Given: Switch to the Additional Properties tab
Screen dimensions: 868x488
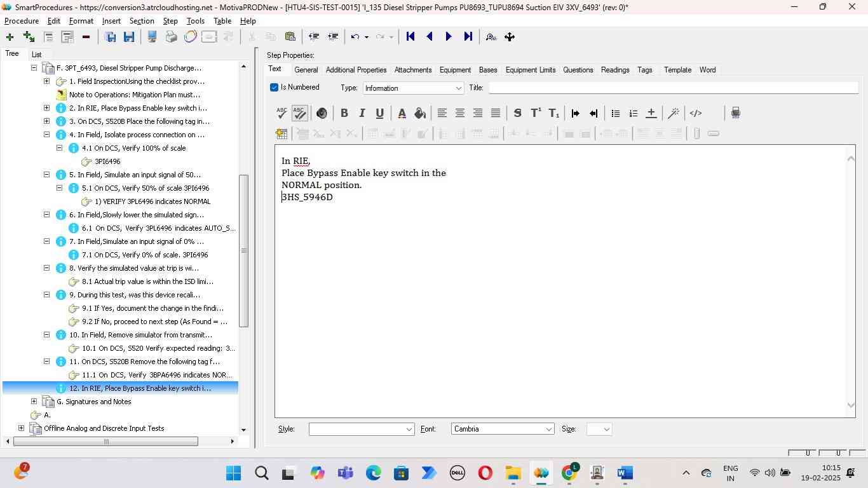Looking at the screenshot, I should point(356,70).
